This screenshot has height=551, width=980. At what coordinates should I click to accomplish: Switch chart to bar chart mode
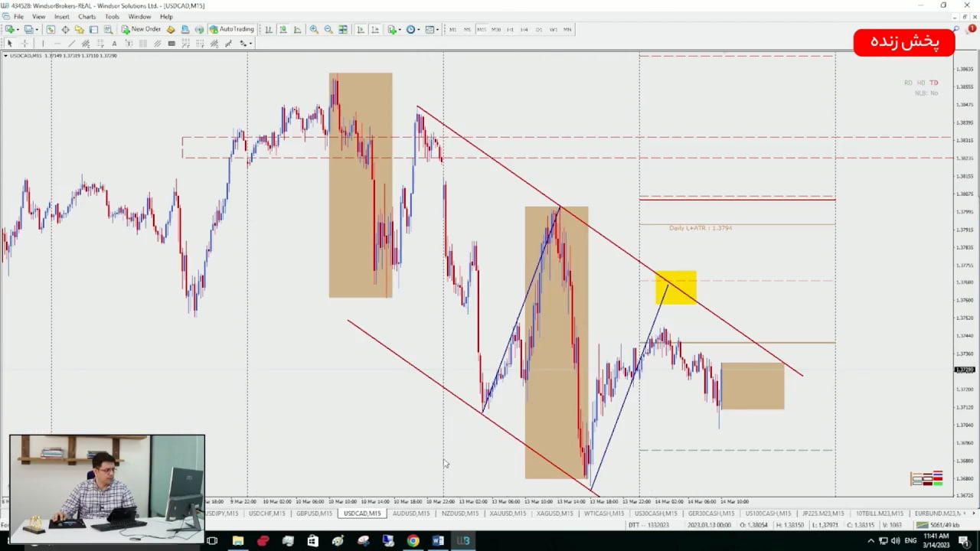click(x=269, y=29)
